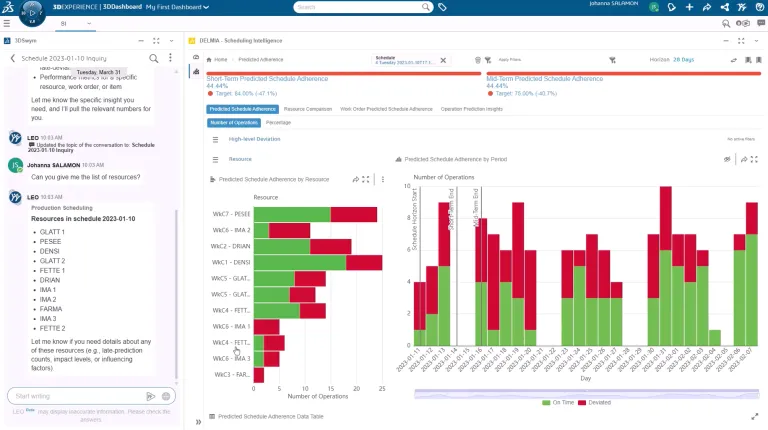Click the play media icon below header
The image size is (768, 430).
[x=743, y=24]
